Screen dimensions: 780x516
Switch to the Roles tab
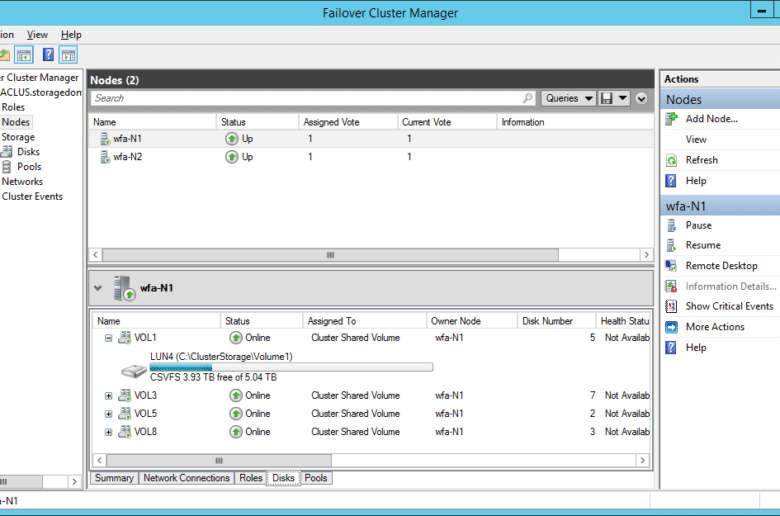(251, 478)
